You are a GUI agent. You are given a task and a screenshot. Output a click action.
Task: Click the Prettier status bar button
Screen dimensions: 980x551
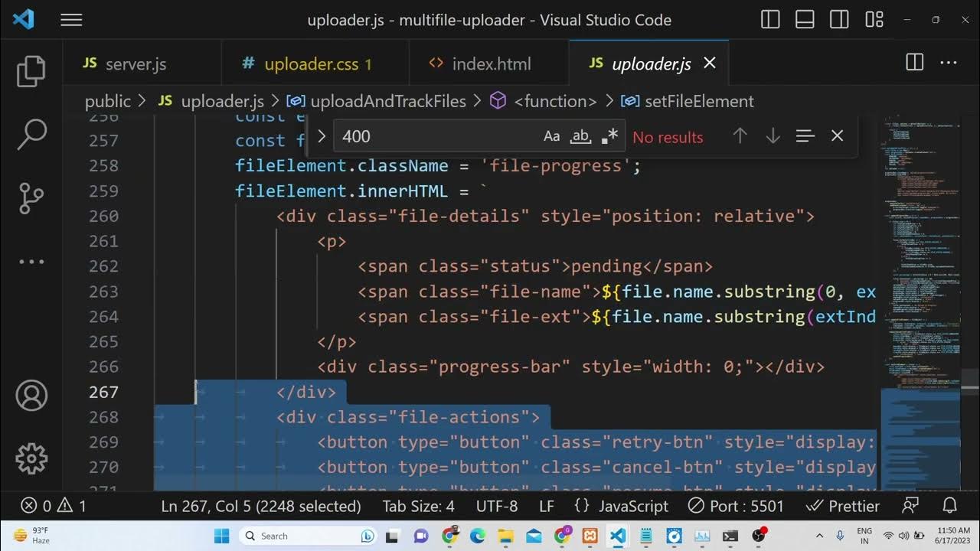coord(843,506)
